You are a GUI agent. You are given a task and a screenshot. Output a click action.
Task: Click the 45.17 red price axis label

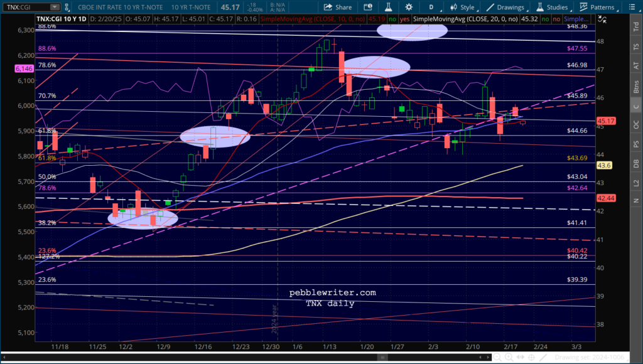coord(606,121)
